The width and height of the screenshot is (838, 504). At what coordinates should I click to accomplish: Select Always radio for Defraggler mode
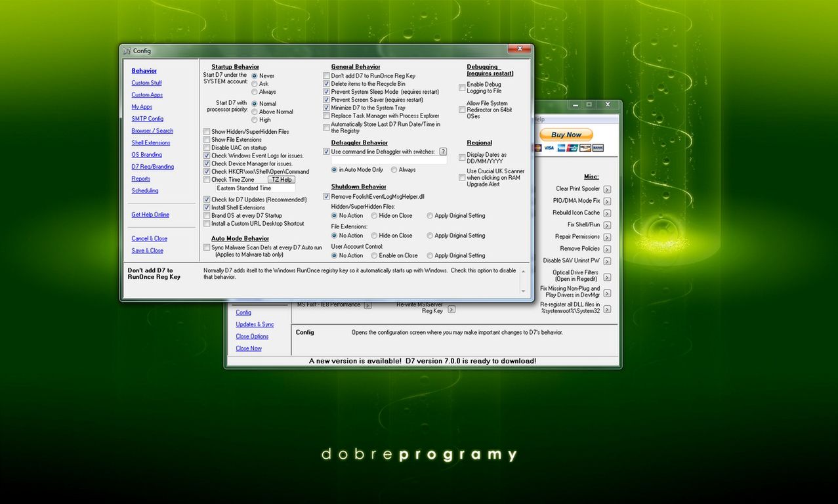pyautogui.click(x=394, y=170)
